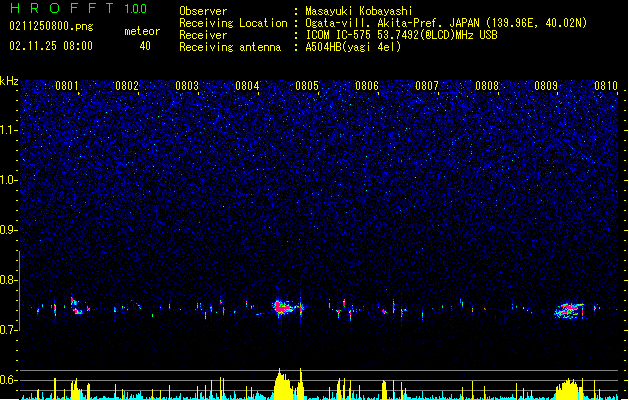This screenshot has width=629, height=400.
Task: Click the 1.0 kHz frequency axis label
Action: point(8,180)
